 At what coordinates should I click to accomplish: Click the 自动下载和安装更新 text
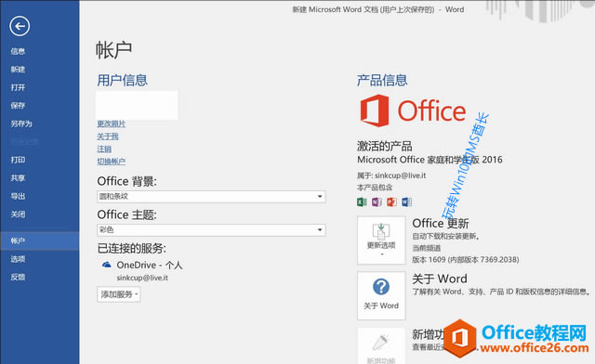pyautogui.click(x=446, y=237)
